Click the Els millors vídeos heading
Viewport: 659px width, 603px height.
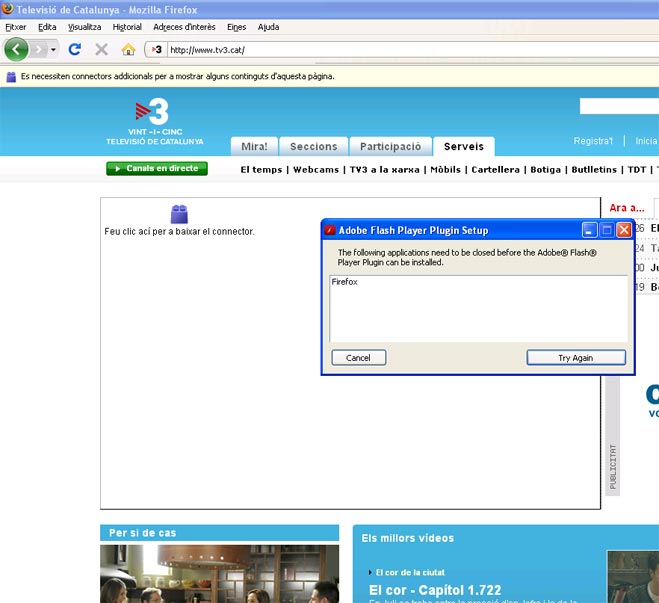point(408,538)
